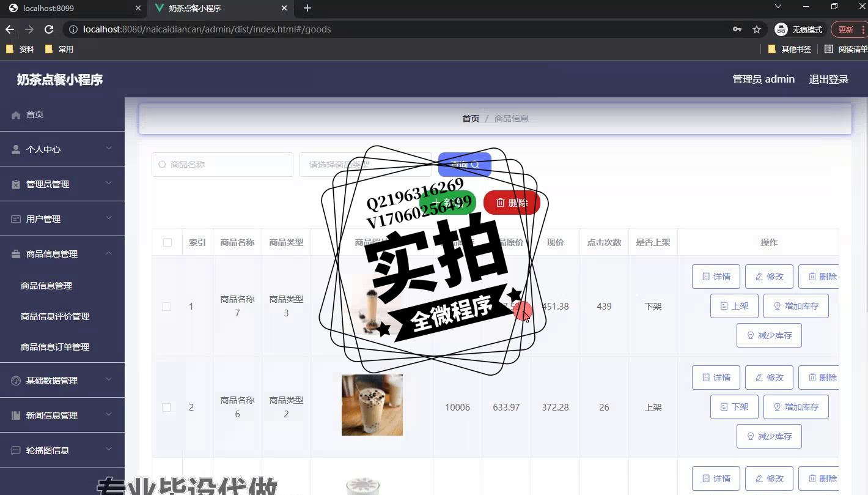Open 商品信息订单管理 submenu item
This screenshot has width=868, height=495.
pyautogui.click(x=55, y=347)
